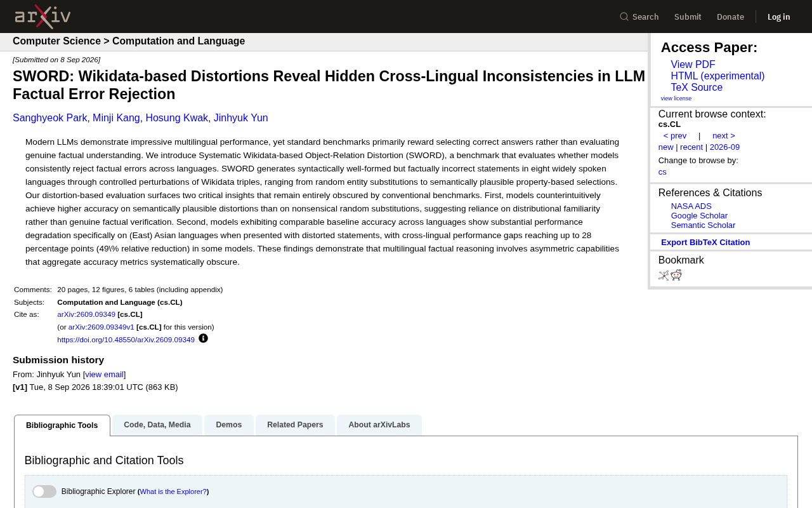This screenshot has height=508, width=812.
Task: Click view email link
Action: click(104, 375)
